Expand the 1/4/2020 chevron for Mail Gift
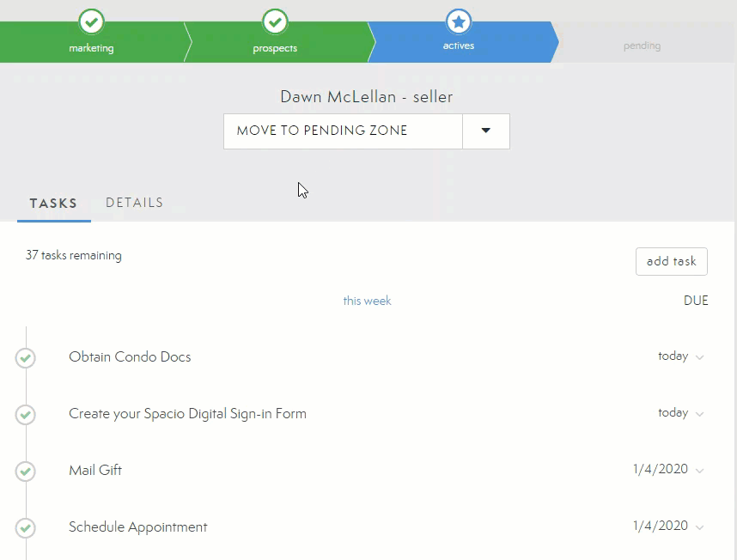The image size is (737, 560). click(701, 471)
